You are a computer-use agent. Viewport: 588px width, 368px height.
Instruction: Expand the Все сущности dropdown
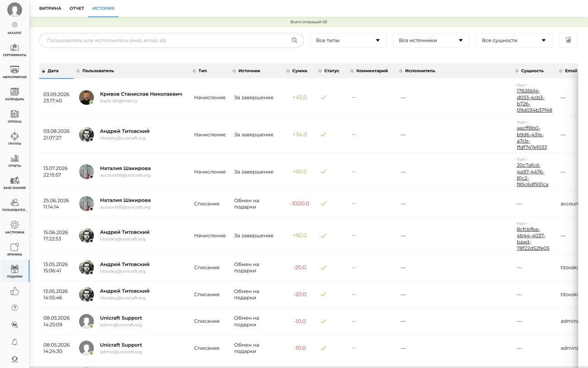pyautogui.click(x=514, y=40)
